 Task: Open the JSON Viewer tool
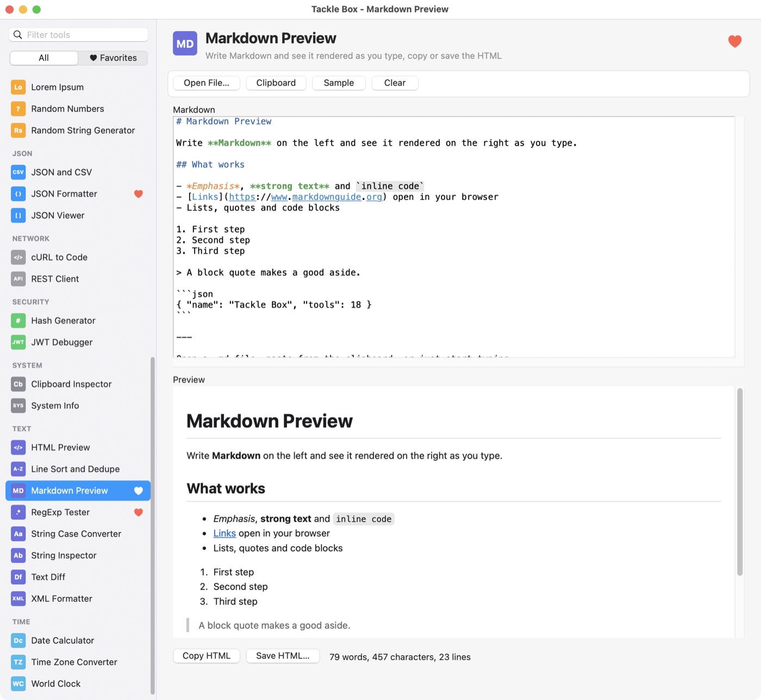coord(78,216)
